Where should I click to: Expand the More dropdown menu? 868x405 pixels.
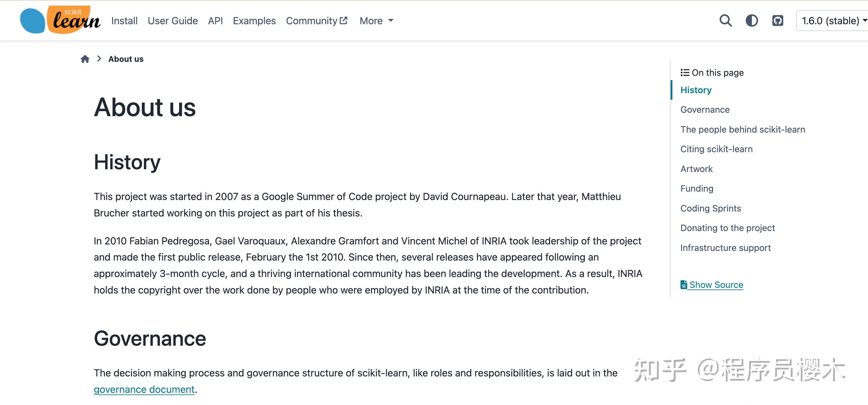click(376, 20)
